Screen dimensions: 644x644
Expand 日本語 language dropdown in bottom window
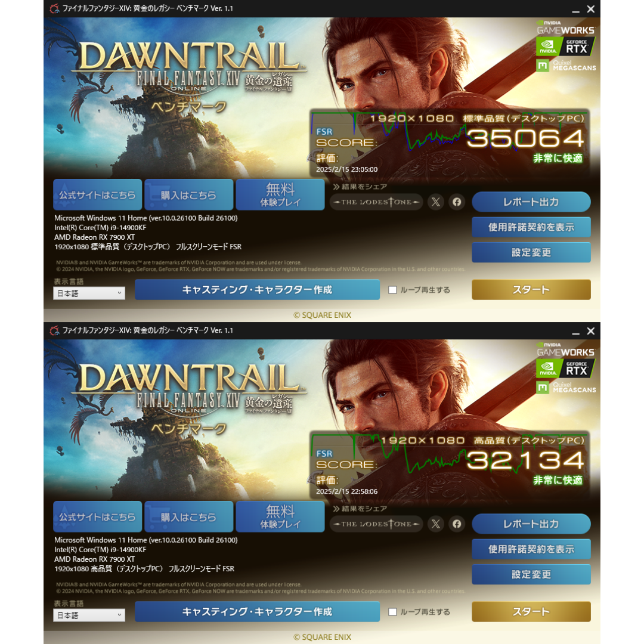(89, 615)
